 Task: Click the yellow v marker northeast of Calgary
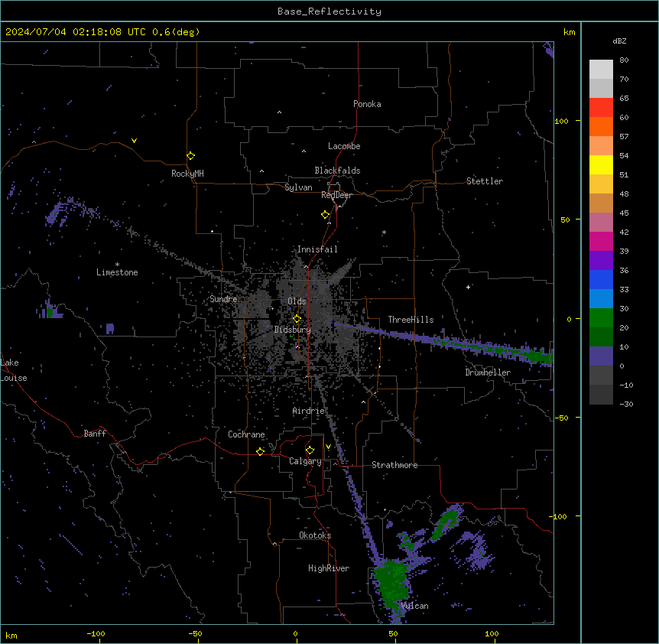pyautogui.click(x=328, y=447)
